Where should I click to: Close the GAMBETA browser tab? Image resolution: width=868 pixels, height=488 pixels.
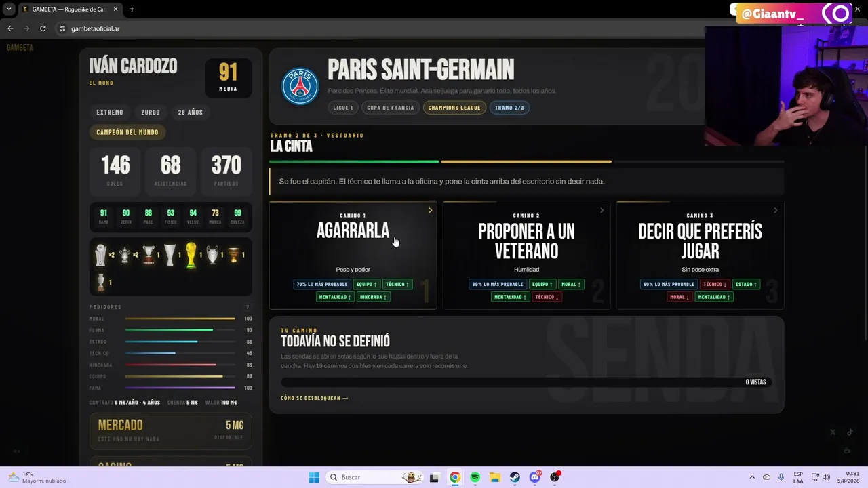coord(115,9)
